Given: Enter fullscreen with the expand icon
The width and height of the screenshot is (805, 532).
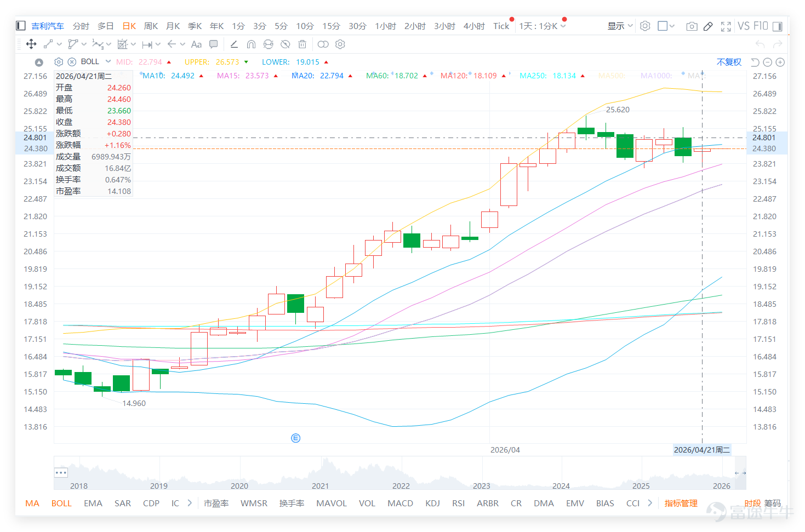Looking at the screenshot, I should pos(726,26).
